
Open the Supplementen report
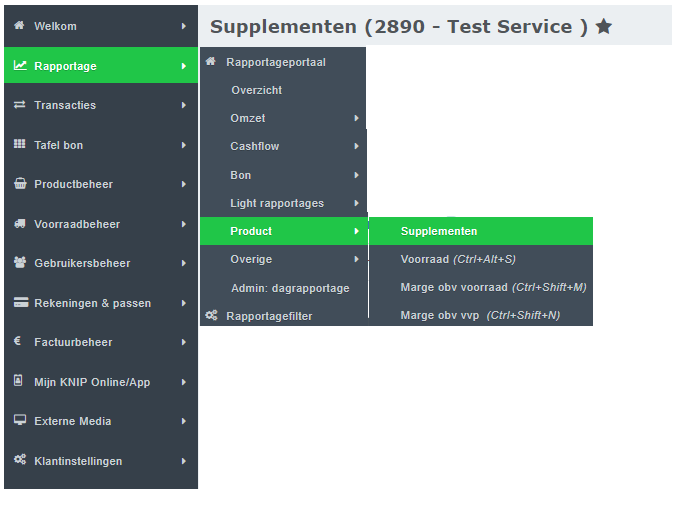tap(439, 231)
